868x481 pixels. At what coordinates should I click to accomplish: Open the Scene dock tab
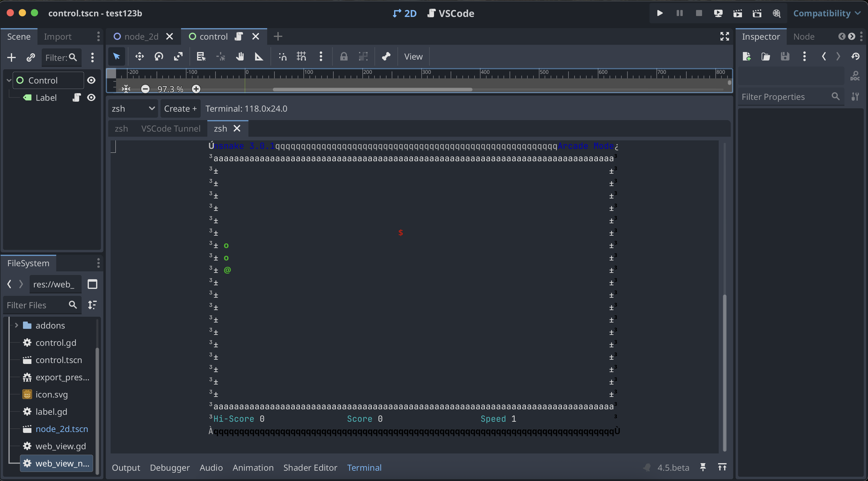[19, 36]
